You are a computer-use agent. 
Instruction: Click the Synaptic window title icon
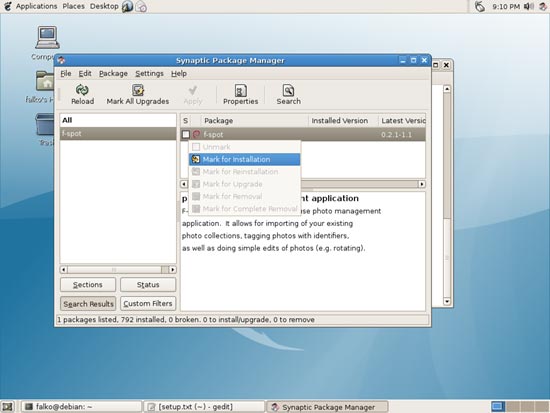pos(61,60)
